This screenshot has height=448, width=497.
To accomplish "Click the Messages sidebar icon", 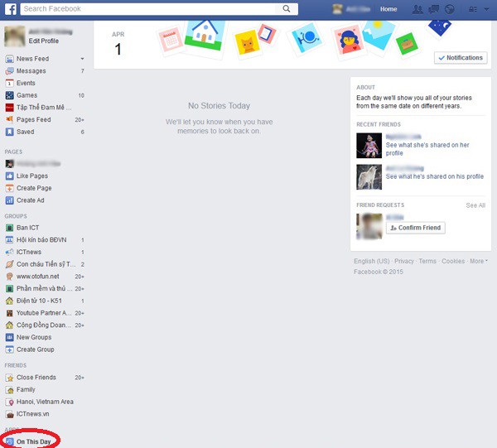I will 9,71.
